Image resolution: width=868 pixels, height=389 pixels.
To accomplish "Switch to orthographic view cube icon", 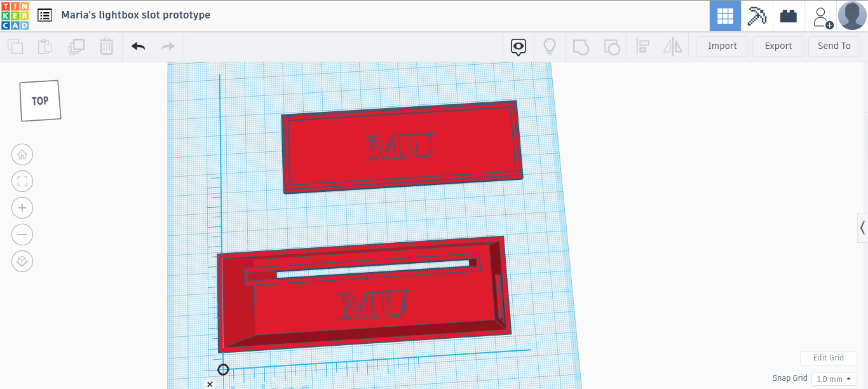I will (22, 261).
